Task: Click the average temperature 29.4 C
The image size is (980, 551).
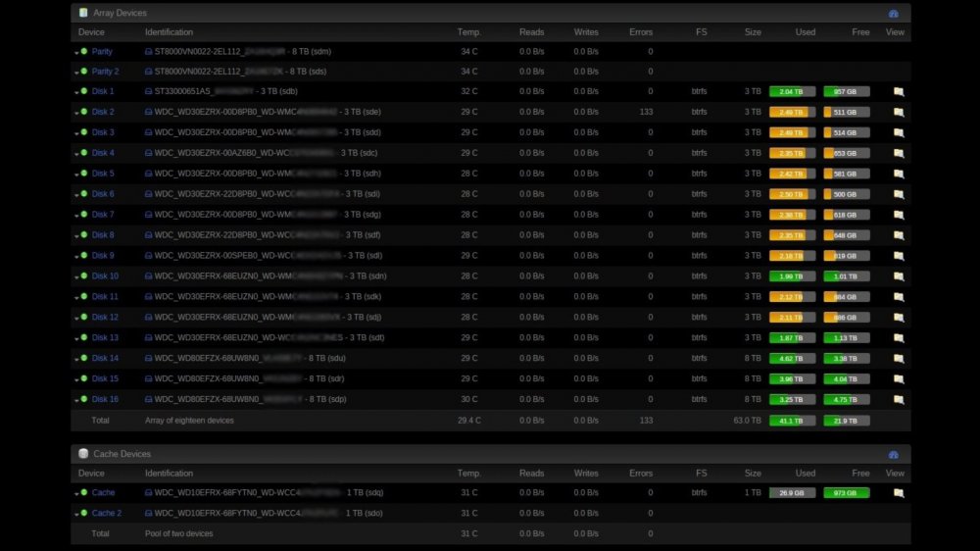Action: coord(468,421)
